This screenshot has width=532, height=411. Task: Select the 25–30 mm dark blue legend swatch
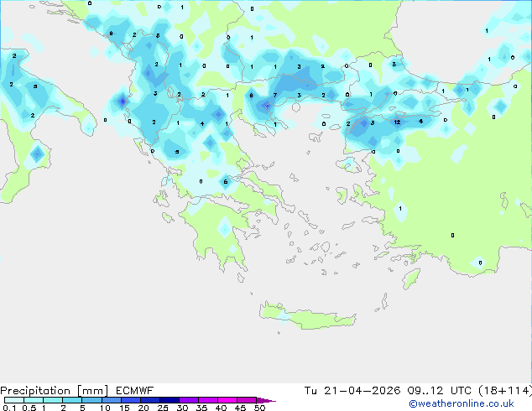point(170,400)
